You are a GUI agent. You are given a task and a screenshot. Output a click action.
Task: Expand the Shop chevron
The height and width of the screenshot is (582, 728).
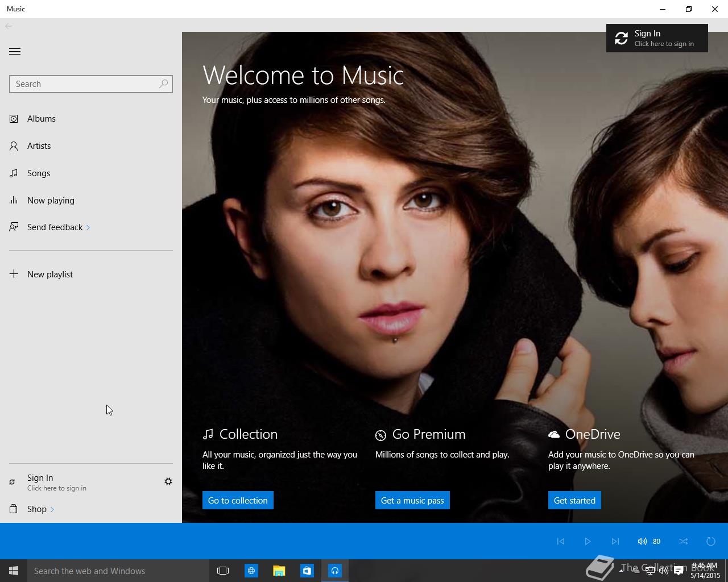52,509
